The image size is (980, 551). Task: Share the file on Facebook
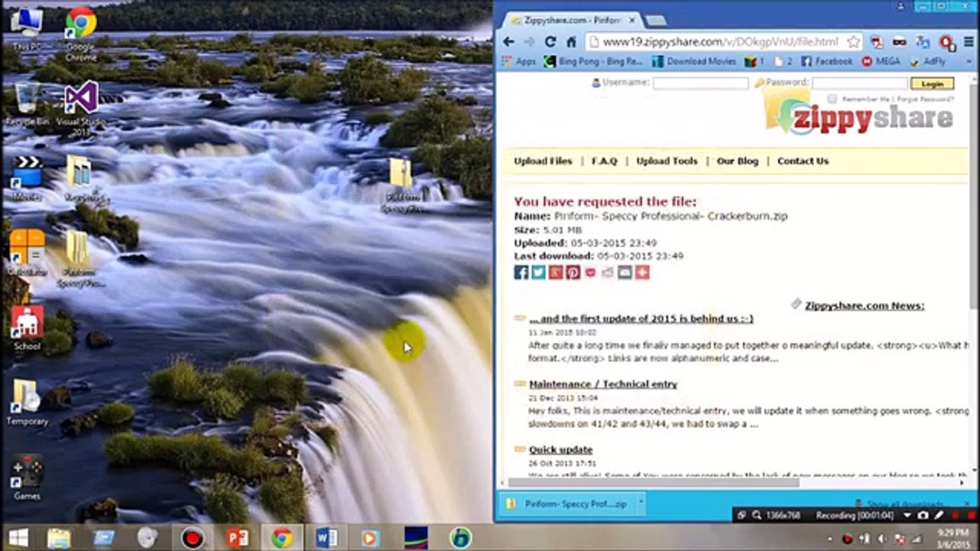[521, 272]
